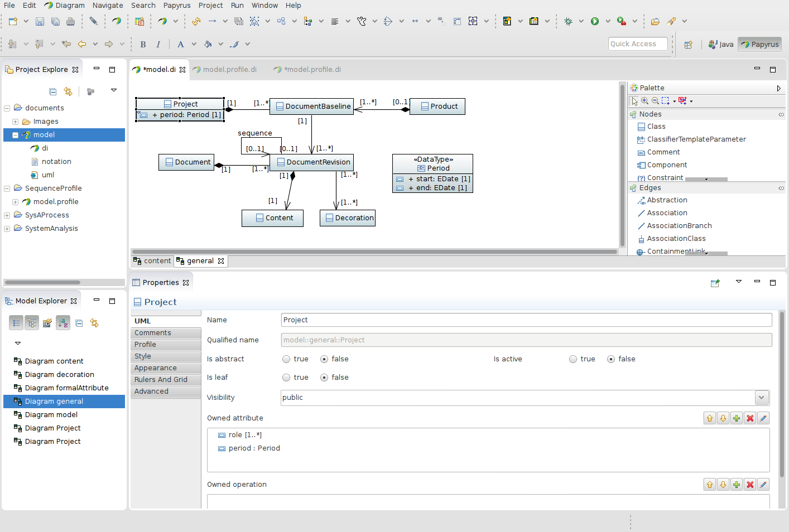Image resolution: width=789 pixels, height=532 pixels.
Task: Switch to content diagram tab
Action: tap(152, 261)
